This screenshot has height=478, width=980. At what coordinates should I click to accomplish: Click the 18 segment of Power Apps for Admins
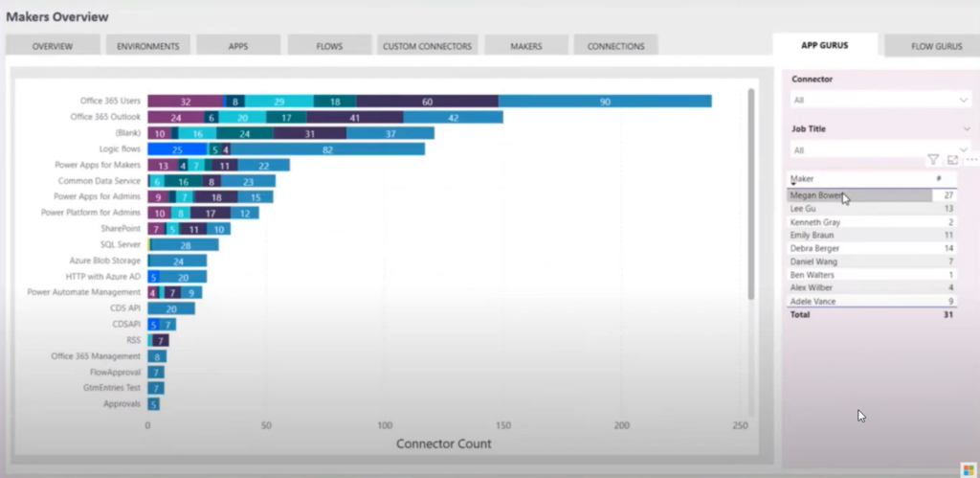coord(216,197)
